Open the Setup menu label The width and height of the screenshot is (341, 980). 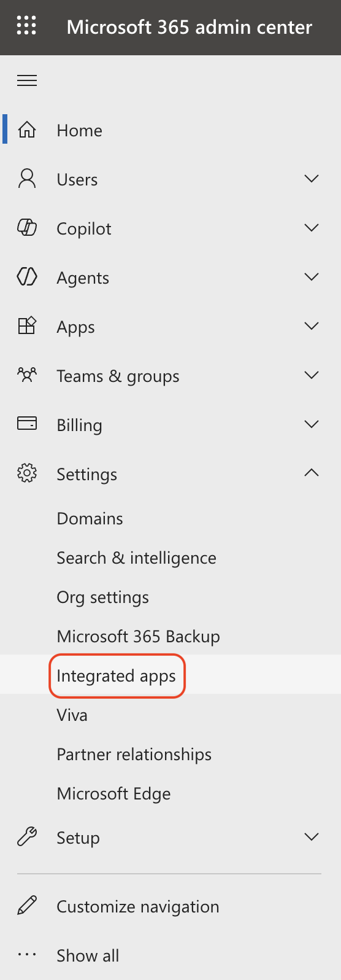(78, 838)
